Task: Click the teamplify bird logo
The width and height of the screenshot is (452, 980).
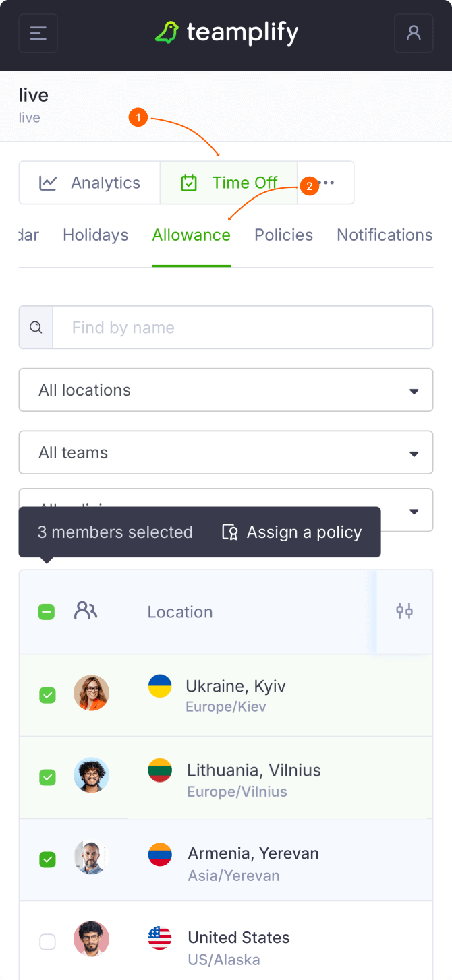Action: point(167,32)
